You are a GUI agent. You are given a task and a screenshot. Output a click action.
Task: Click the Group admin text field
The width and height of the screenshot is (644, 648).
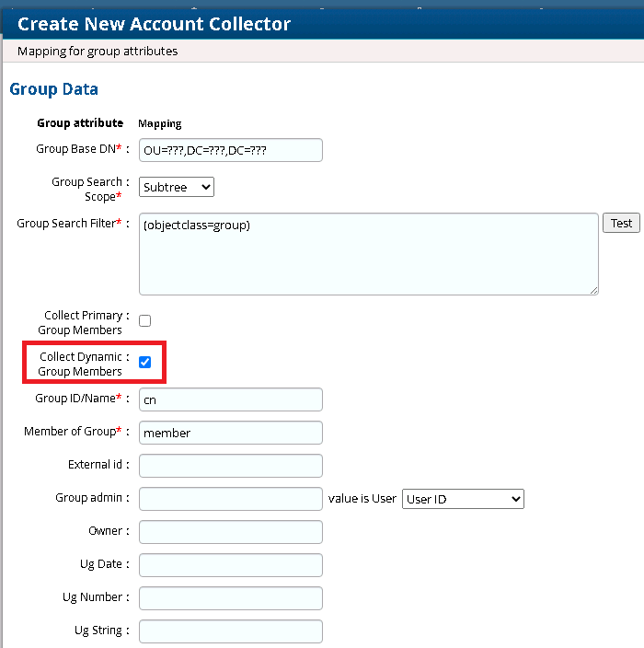(230, 499)
